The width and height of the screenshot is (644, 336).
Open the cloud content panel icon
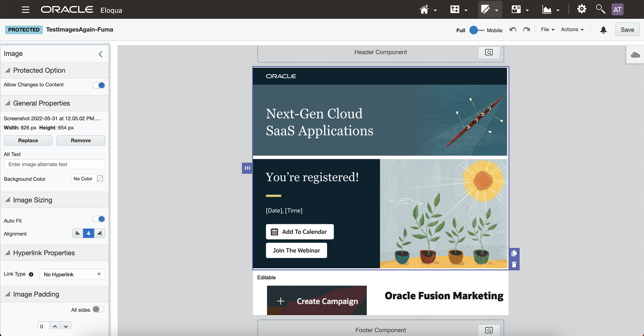tap(635, 55)
